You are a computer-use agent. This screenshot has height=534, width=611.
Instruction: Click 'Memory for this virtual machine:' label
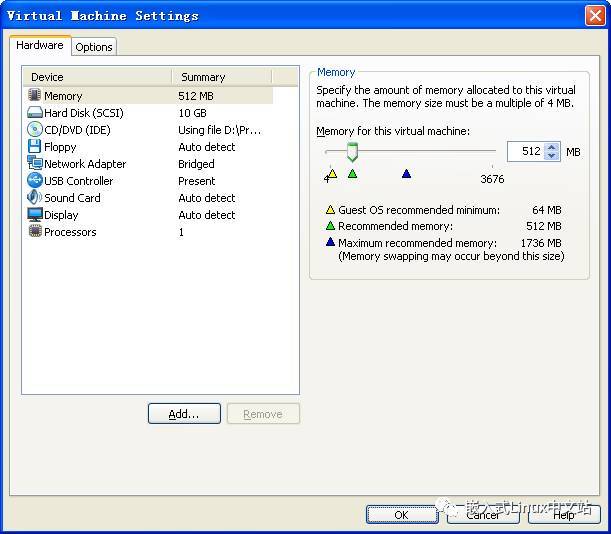393,131
